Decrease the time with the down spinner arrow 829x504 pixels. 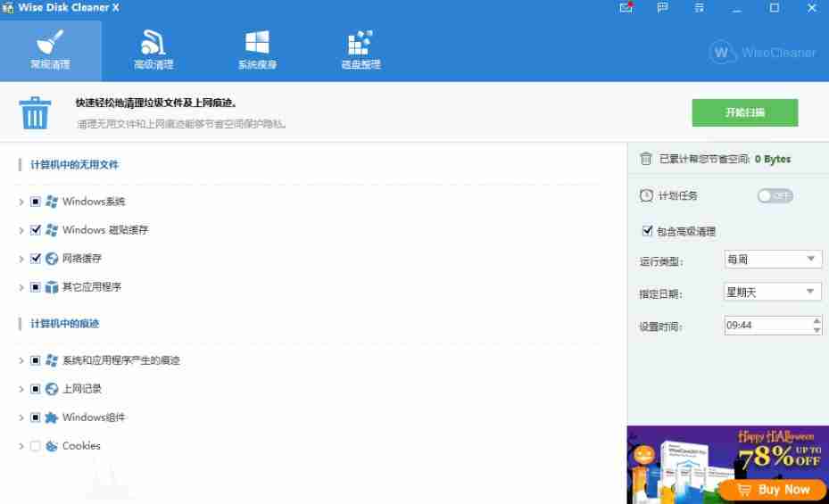tap(817, 330)
